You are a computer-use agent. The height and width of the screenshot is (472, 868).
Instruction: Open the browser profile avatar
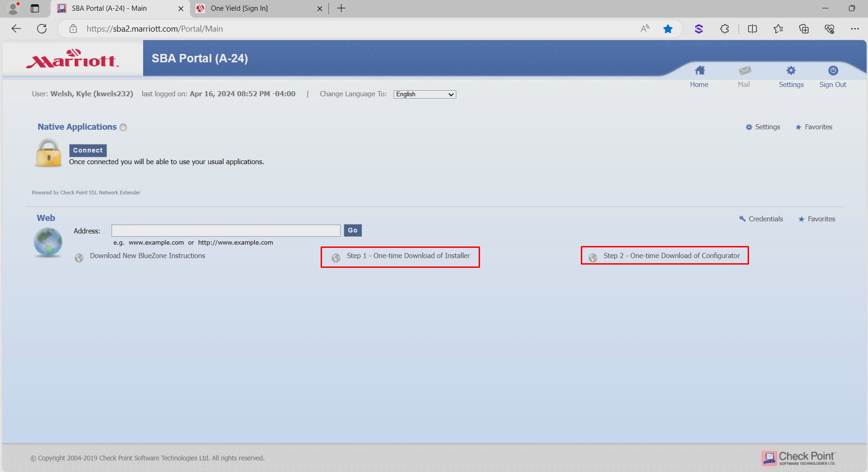coord(13,8)
